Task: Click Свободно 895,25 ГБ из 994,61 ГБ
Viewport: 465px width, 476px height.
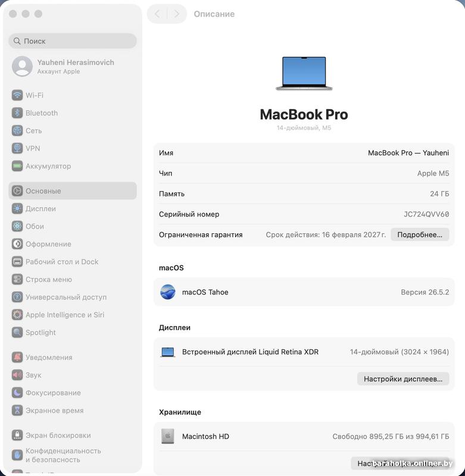Action: click(391, 436)
